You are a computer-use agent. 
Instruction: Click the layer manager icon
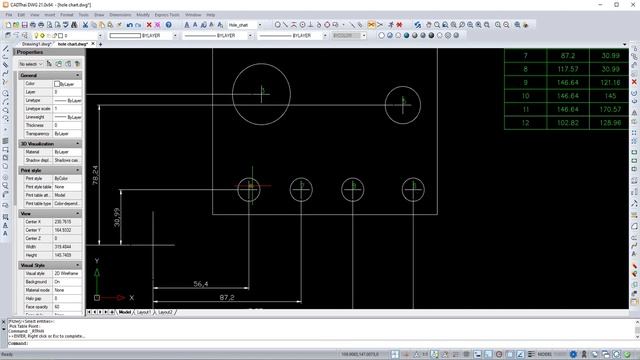click(8, 36)
